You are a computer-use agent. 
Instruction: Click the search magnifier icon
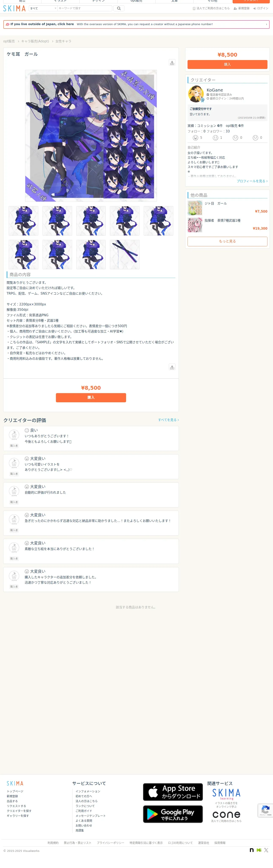[118, 9]
